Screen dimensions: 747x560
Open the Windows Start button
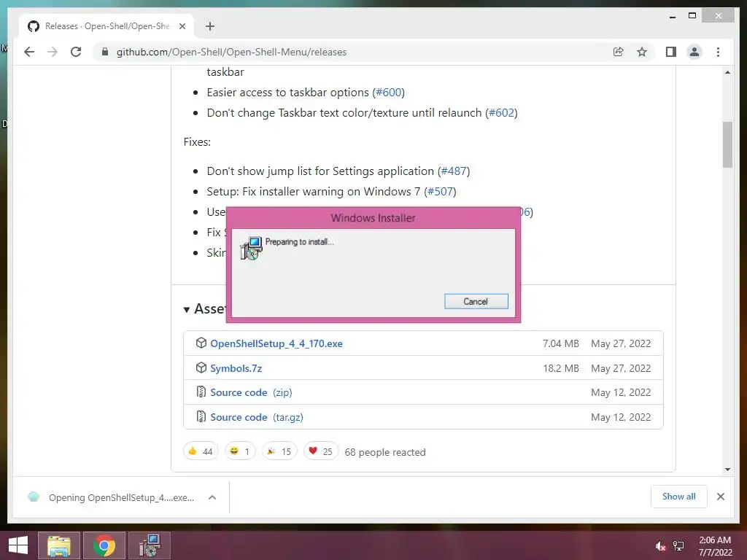click(x=18, y=545)
